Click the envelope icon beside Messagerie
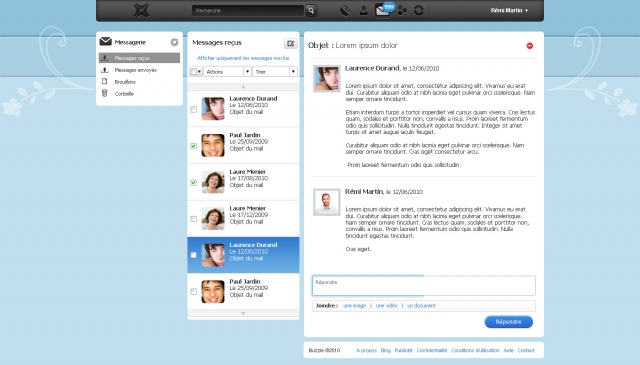 [105, 41]
